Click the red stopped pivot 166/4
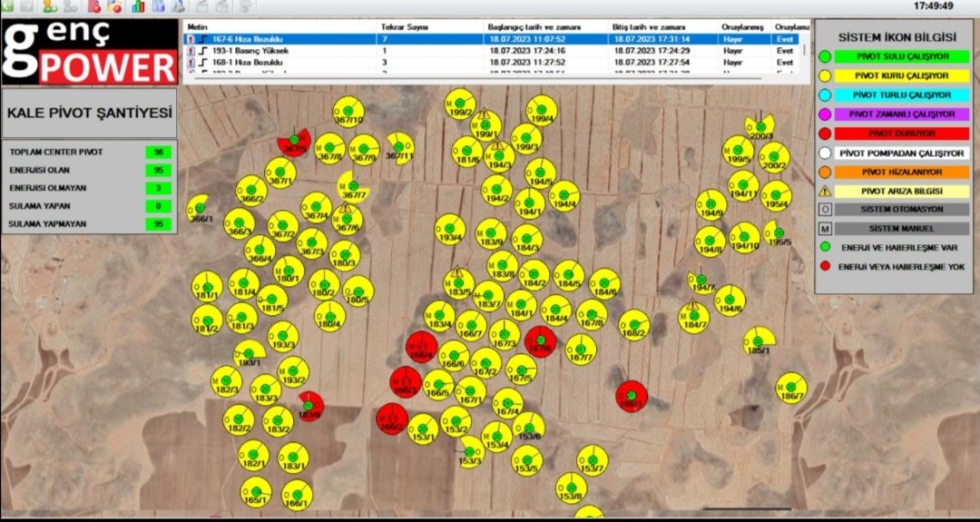 (x=420, y=348)
